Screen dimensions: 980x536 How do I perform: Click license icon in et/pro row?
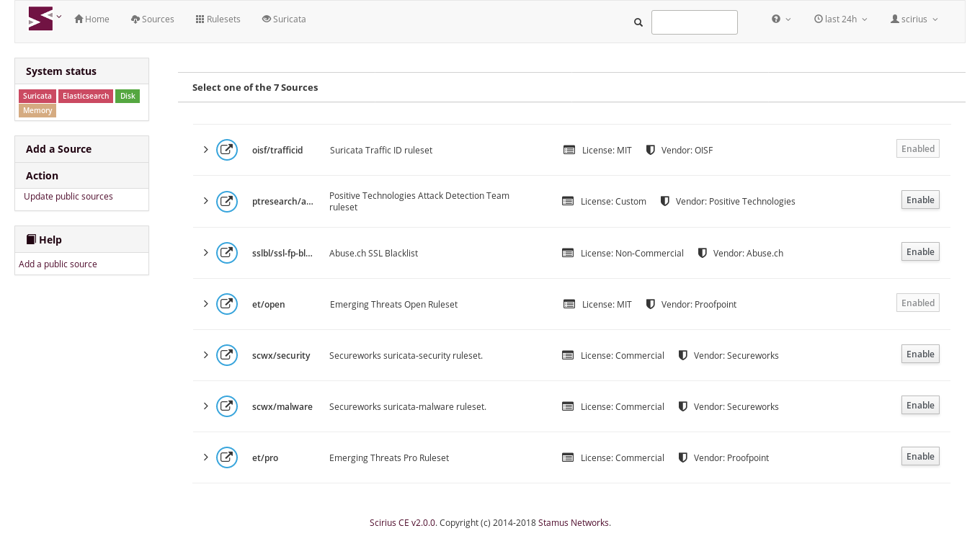[568, 457]
